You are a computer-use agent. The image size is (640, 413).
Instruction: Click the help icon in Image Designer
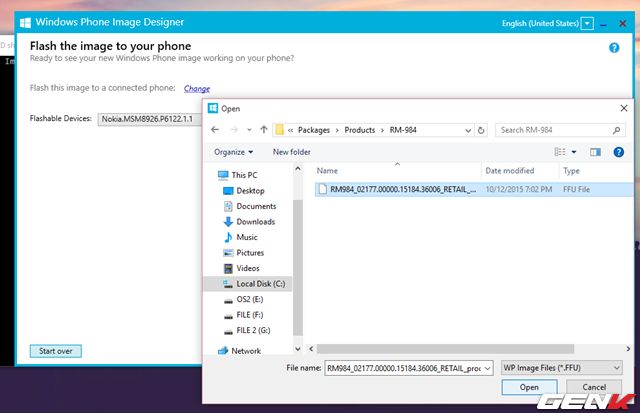613,47
